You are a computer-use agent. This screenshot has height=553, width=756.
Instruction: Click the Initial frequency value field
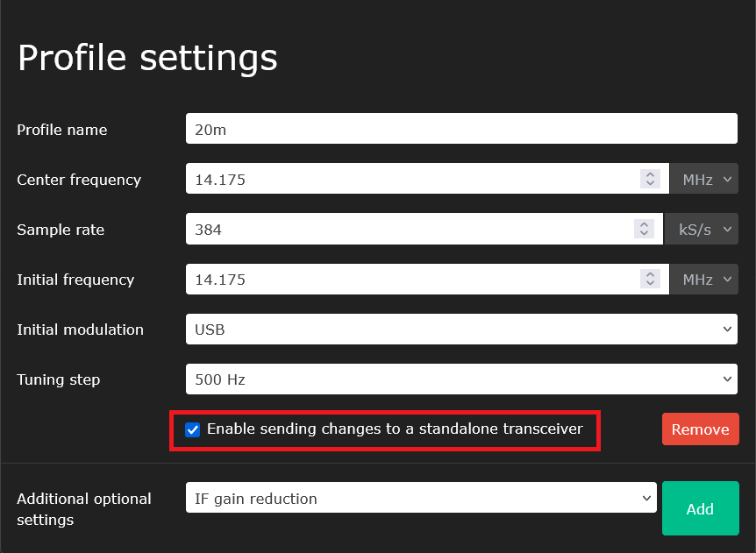click(412, 280)
